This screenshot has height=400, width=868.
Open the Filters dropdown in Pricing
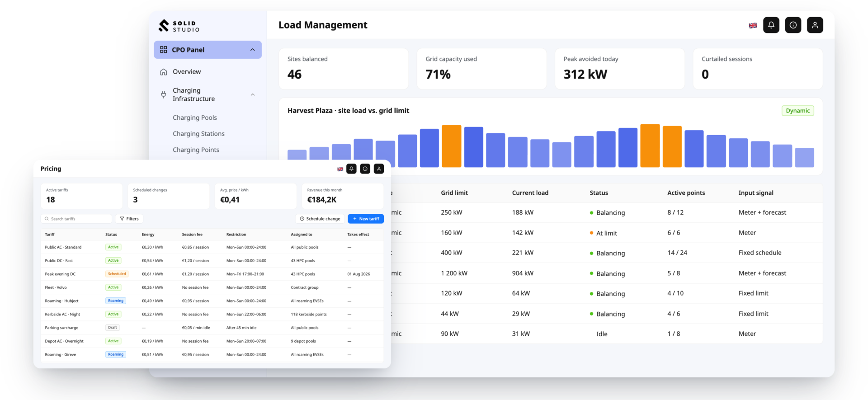(x=129, y=219)
